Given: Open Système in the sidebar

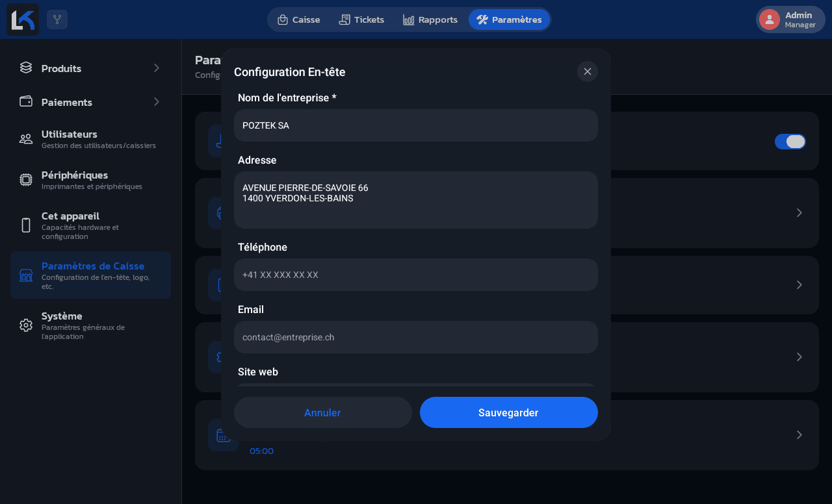Looking at the screenshot, I should (x=90, y=325).
